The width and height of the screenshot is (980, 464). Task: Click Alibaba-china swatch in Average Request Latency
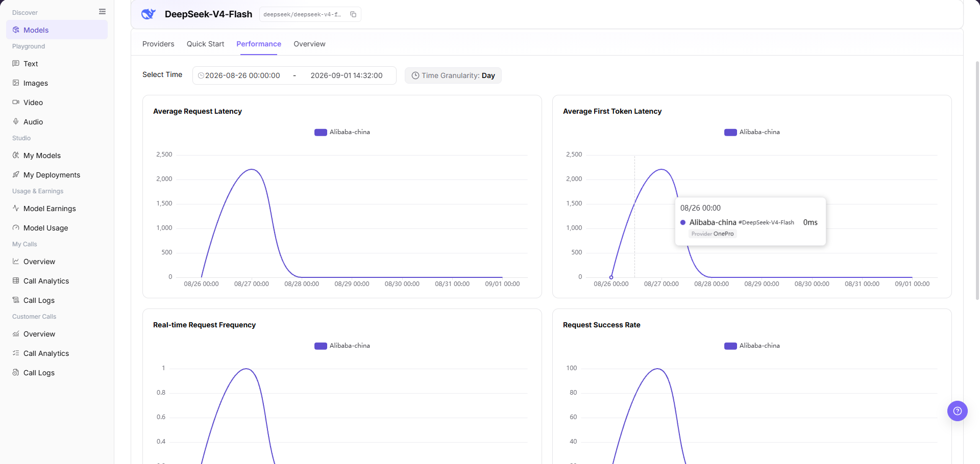321,132
